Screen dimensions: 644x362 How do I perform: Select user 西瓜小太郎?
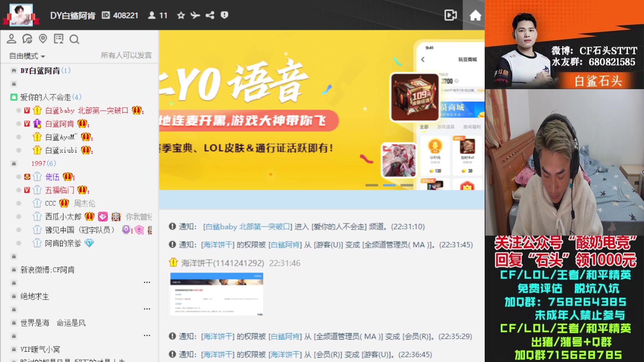pos(63,217)
